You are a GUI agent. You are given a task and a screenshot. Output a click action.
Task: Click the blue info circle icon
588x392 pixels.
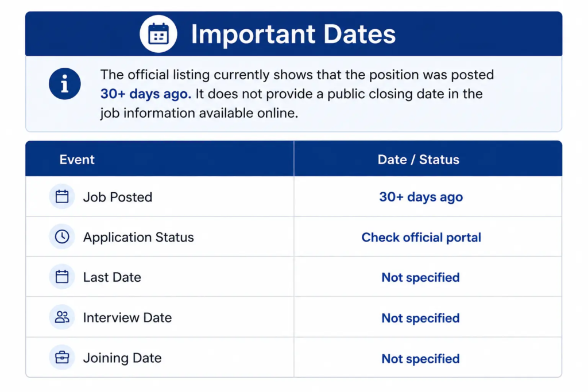point(64,84)
